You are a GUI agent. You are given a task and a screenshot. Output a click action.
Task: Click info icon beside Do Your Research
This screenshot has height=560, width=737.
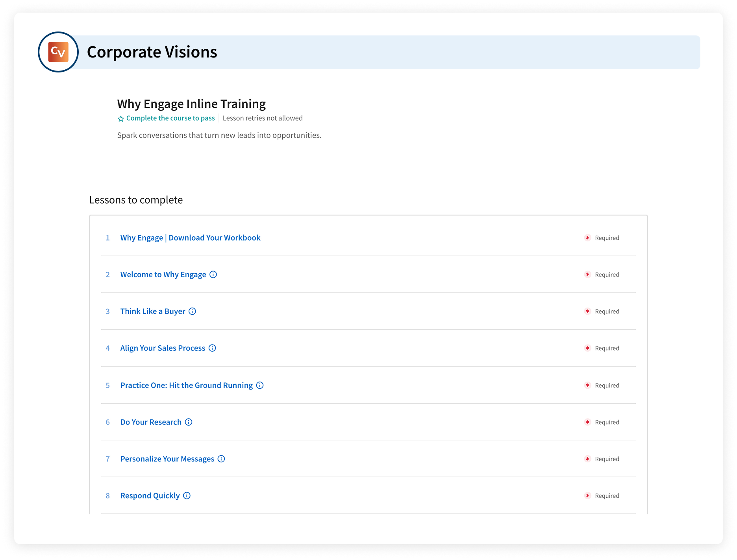point(189,422)
